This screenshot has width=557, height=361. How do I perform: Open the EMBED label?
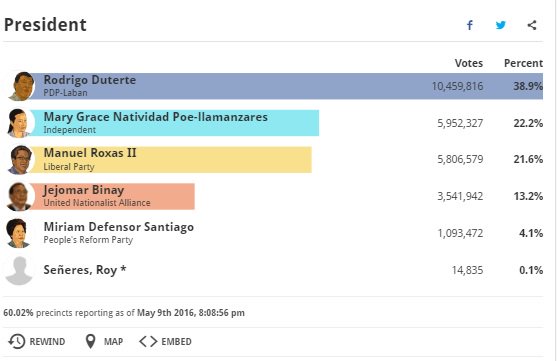point(176,341)
